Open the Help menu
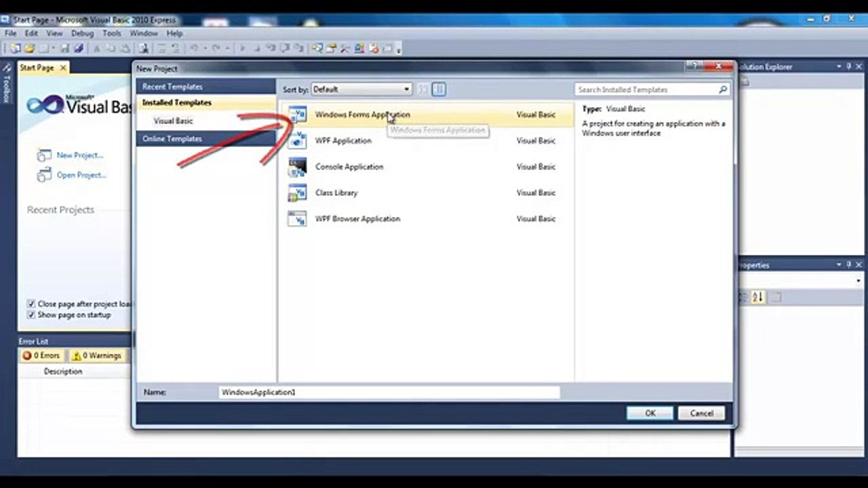This screenshot has width=868, height=488. 174,33
